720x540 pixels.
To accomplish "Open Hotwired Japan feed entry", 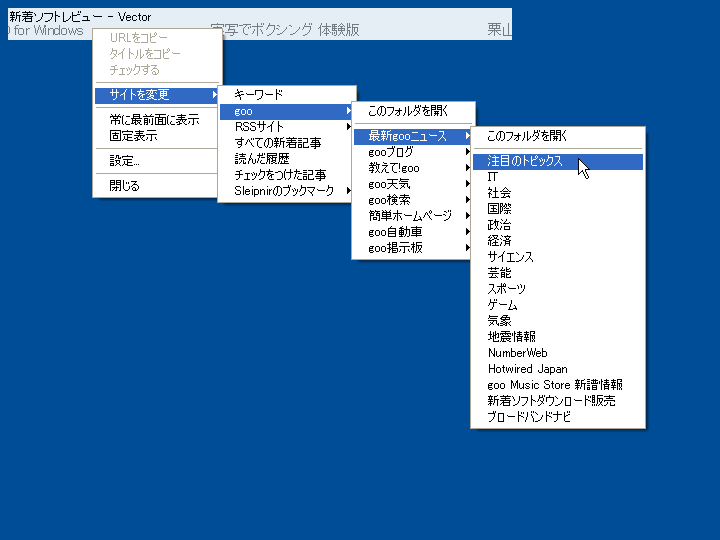I will click(x=558, y=369).
